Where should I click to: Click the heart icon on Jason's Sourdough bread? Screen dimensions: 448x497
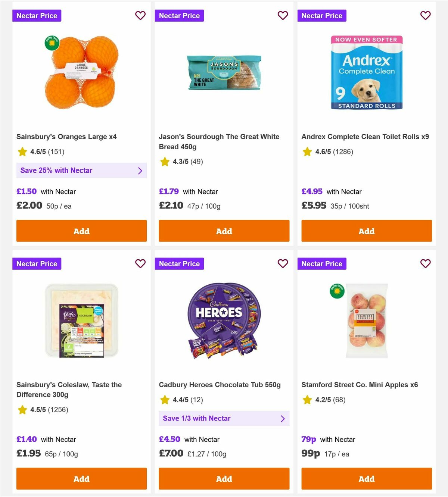point(283,16)
